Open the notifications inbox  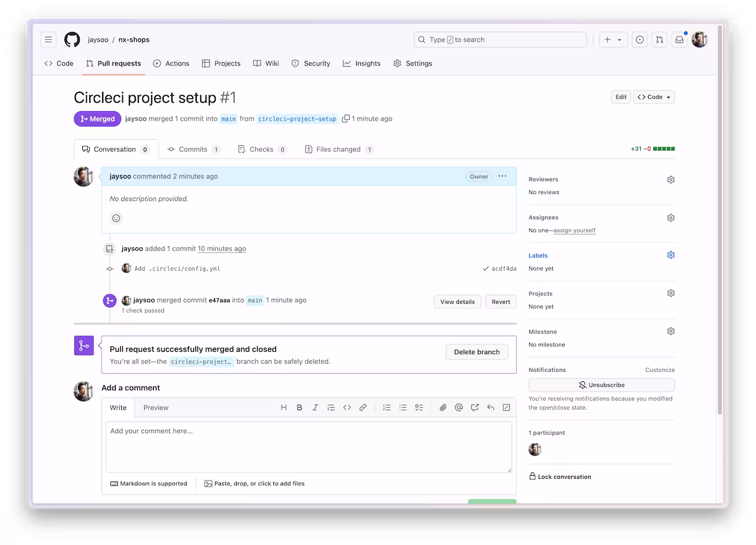pos(679,40)
